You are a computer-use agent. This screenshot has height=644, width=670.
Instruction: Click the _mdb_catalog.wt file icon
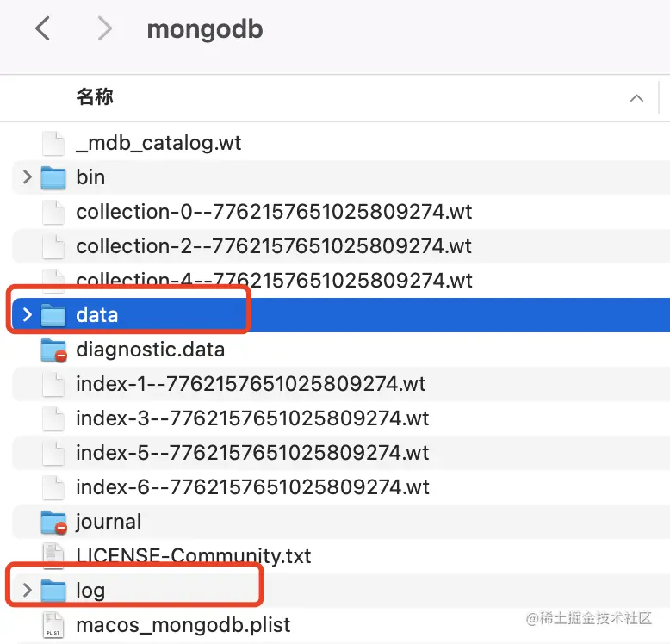pos(53,143)
